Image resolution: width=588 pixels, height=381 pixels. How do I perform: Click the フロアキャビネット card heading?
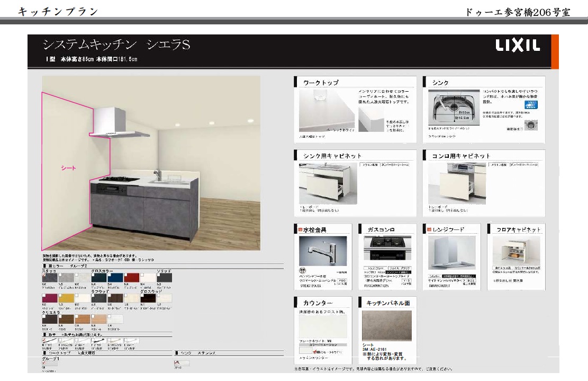pos(519,229)
